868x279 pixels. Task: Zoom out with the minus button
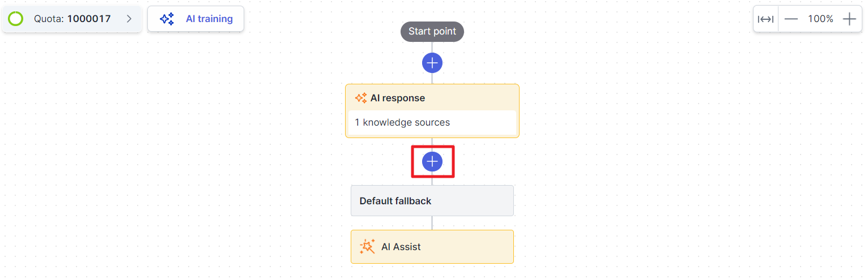(791, 19)
